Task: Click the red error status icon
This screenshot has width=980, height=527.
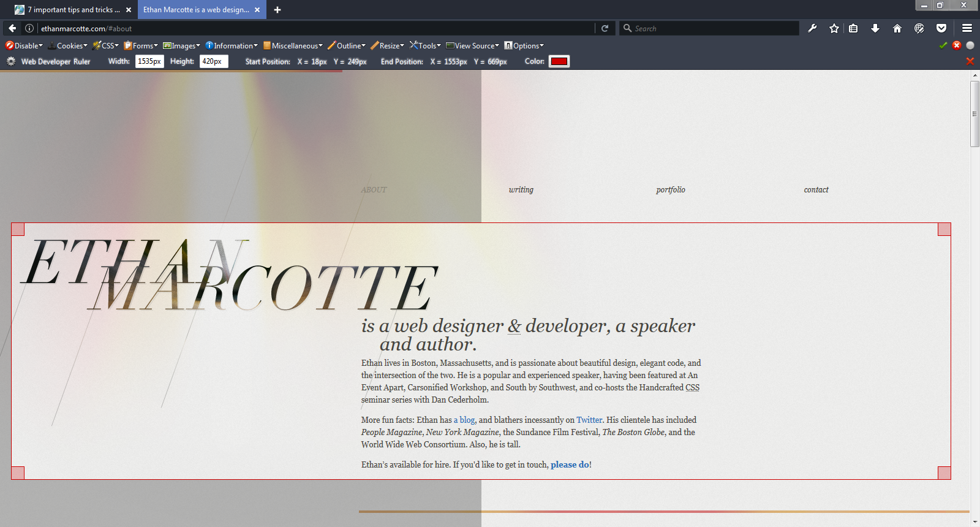Action: point(957,45)
